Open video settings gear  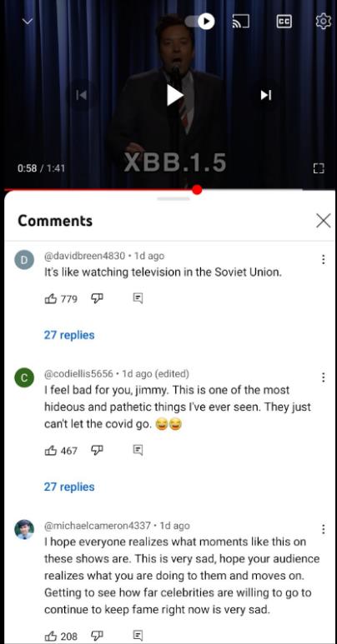(x=324, y=21)
